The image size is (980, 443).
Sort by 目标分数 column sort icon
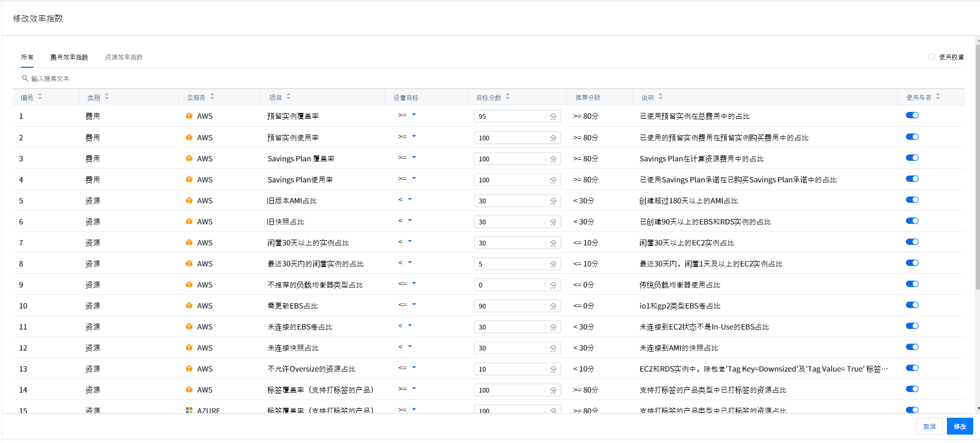coord(508,97)
